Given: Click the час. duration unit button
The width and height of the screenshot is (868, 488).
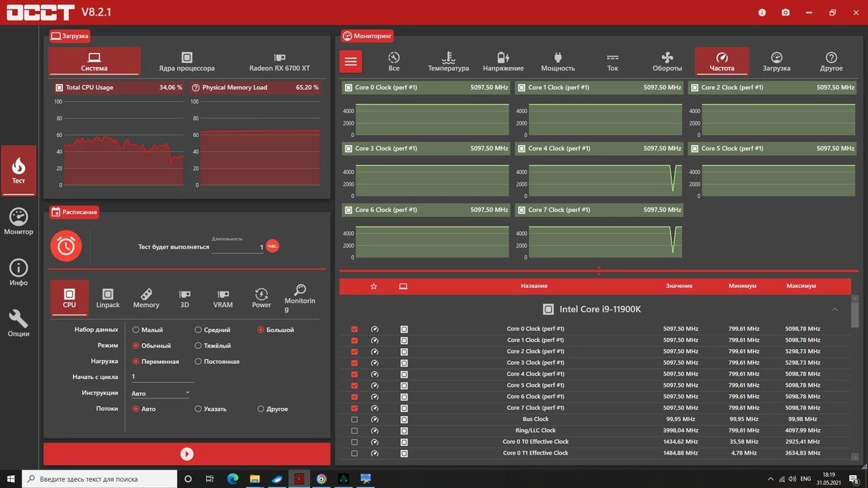Looking at the screenshot, I should [272, 246].
